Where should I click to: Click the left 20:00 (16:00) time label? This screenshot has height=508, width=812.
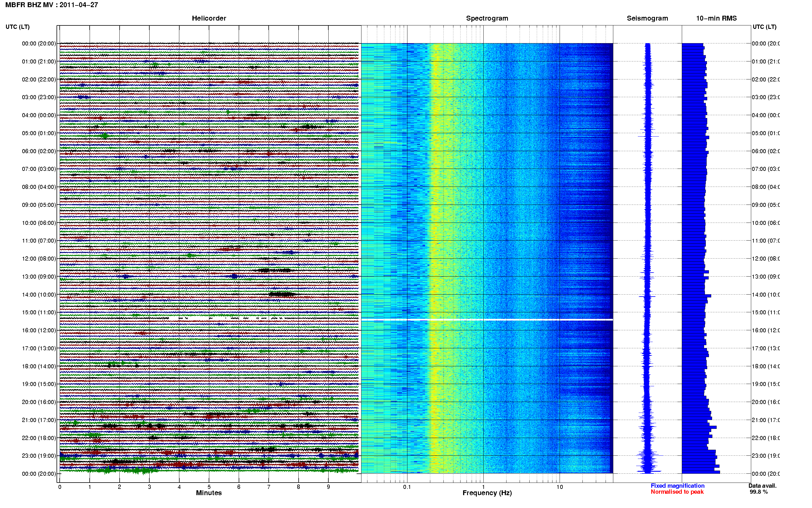point(39,402)
